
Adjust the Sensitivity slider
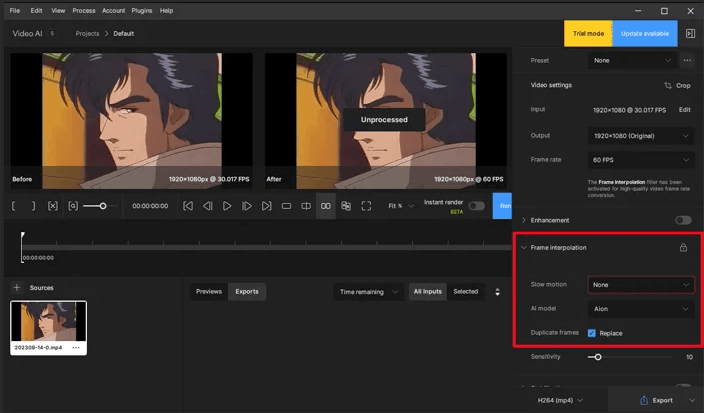coord(597,356)
